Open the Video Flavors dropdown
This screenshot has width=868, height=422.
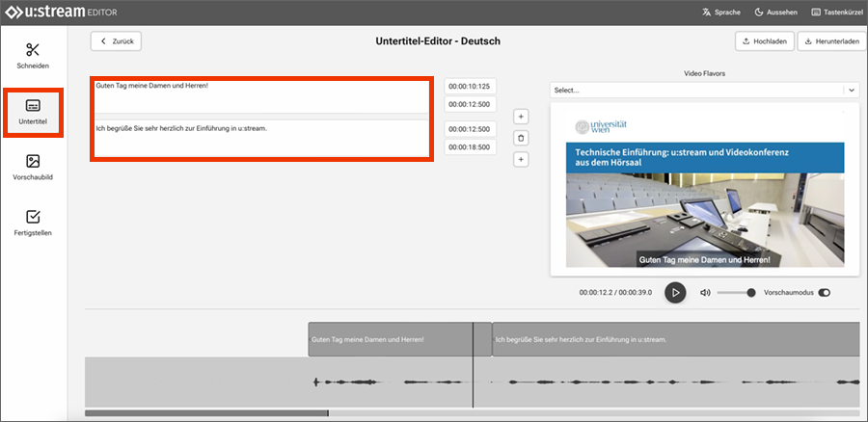703,90
